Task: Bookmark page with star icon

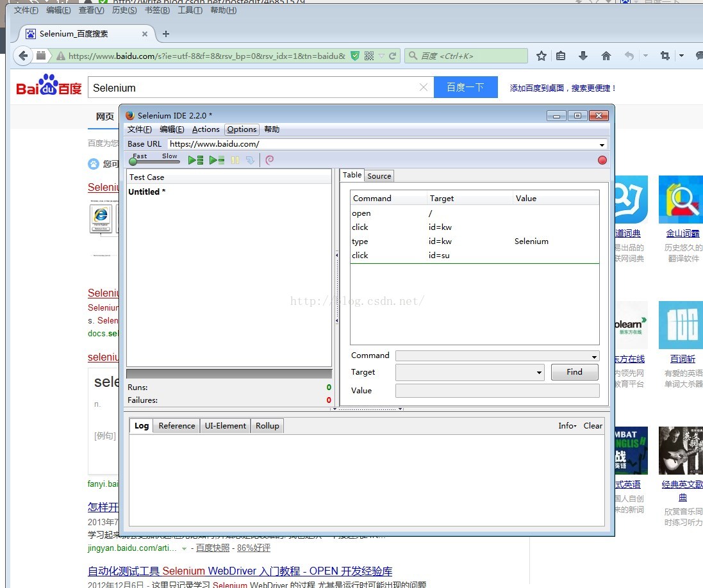Action: [541, 56]
